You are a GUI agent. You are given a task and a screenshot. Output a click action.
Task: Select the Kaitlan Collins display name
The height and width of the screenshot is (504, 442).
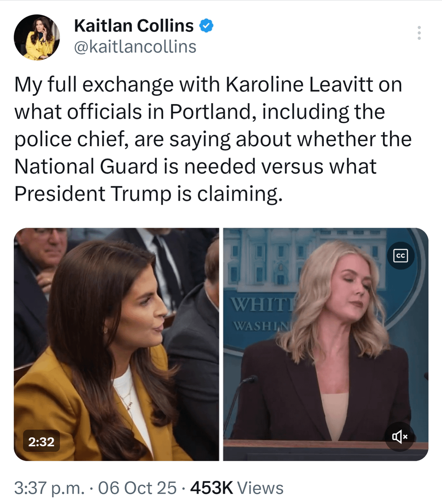point(134,26)
